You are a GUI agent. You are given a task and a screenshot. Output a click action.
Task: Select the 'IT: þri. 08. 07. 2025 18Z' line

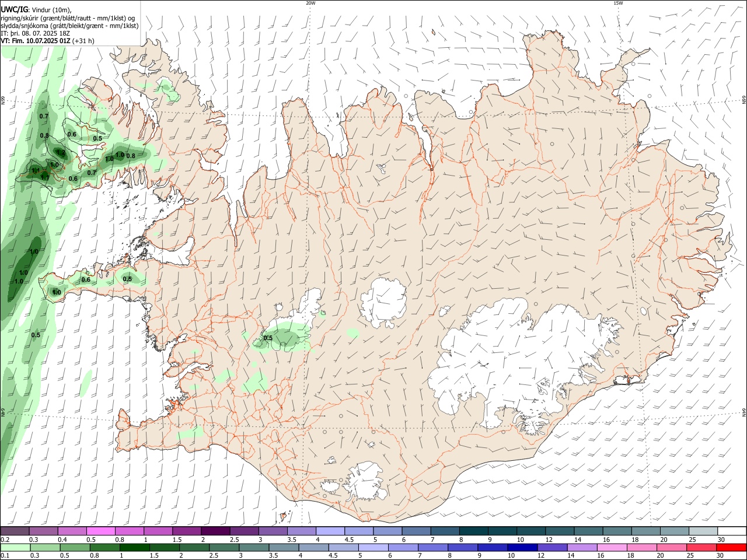(36, 33)
